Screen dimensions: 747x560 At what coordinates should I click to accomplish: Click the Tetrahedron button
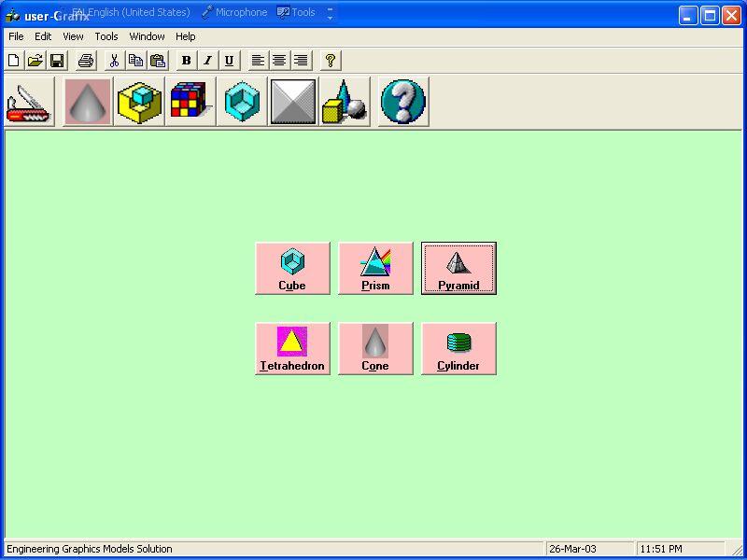pyautogui.click(x=292, y=349)
